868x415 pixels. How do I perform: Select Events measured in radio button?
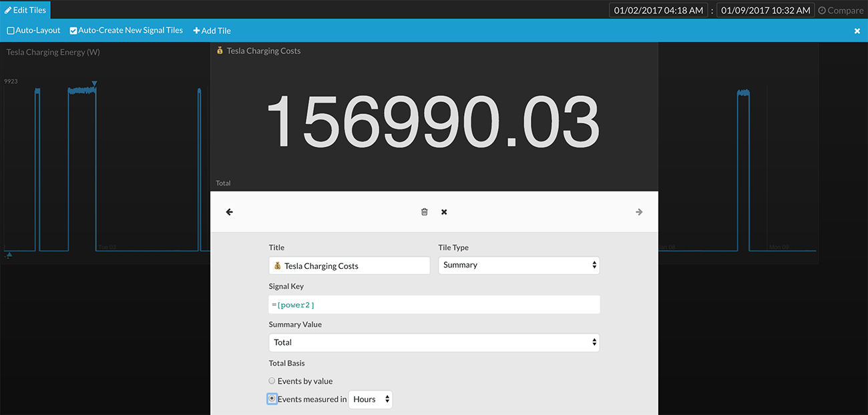coord(272,399)
